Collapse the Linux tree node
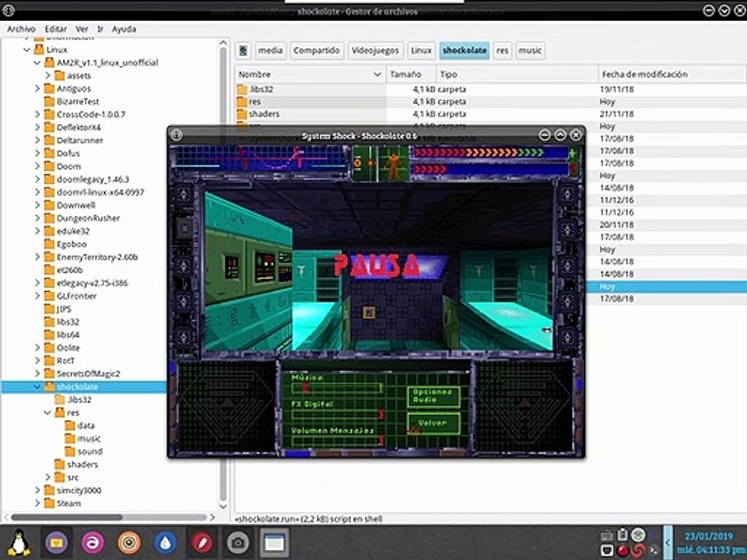Viewport: 747px width, 560px height. [27, 50]
